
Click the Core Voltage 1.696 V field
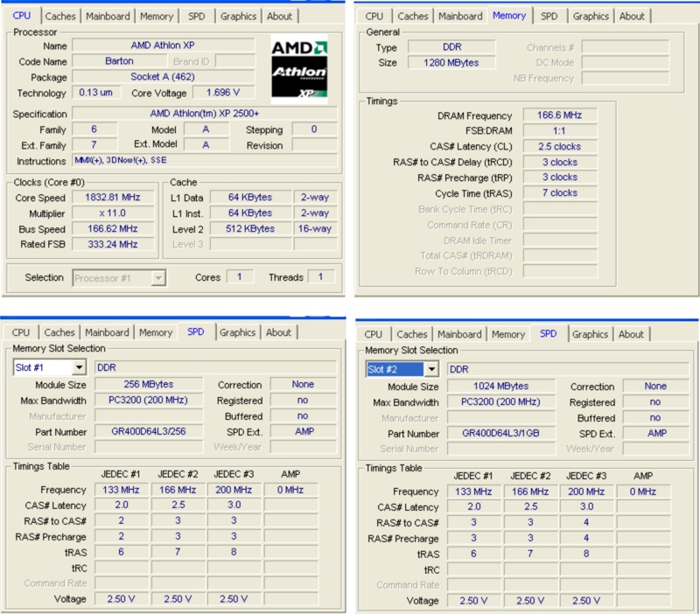(x=223, y=93)
